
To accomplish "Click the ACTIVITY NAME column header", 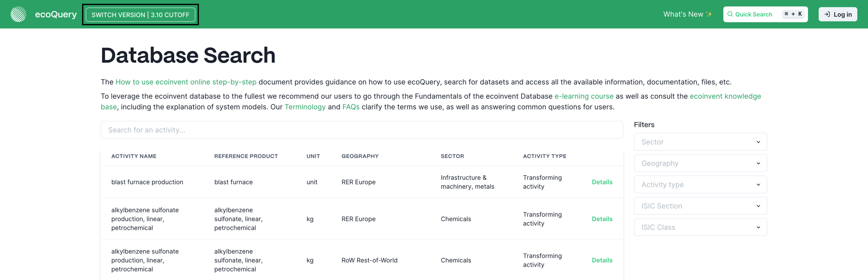I will click(134, 156).
